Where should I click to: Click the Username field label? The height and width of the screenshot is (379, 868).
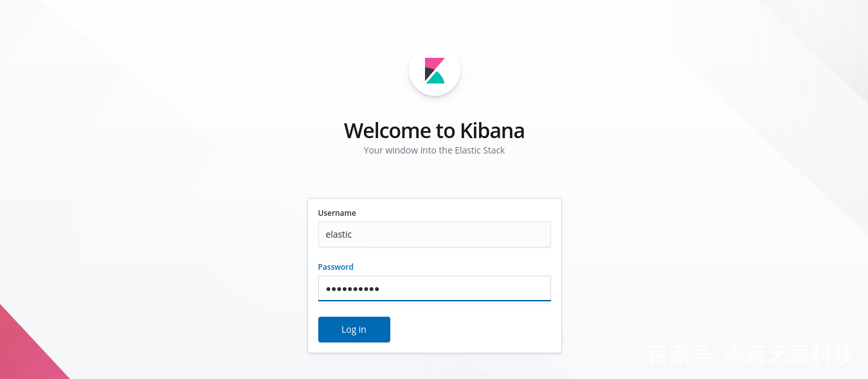pos(337,213)
